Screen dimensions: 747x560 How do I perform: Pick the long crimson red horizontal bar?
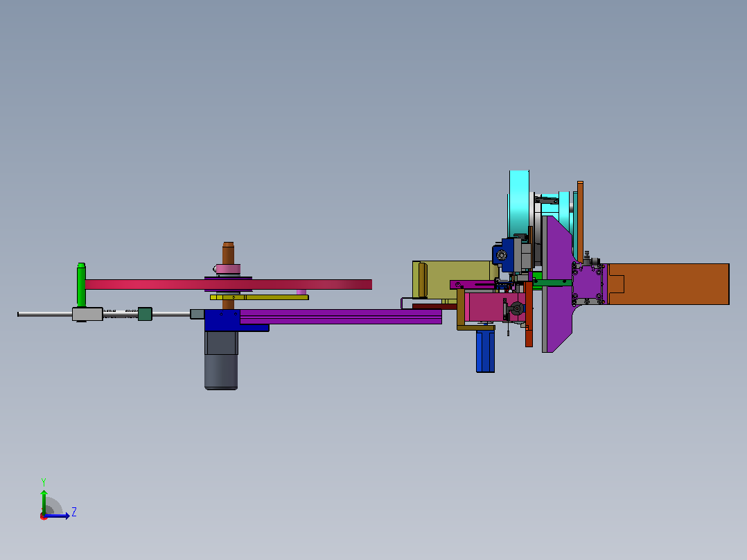tap(229, 285)
